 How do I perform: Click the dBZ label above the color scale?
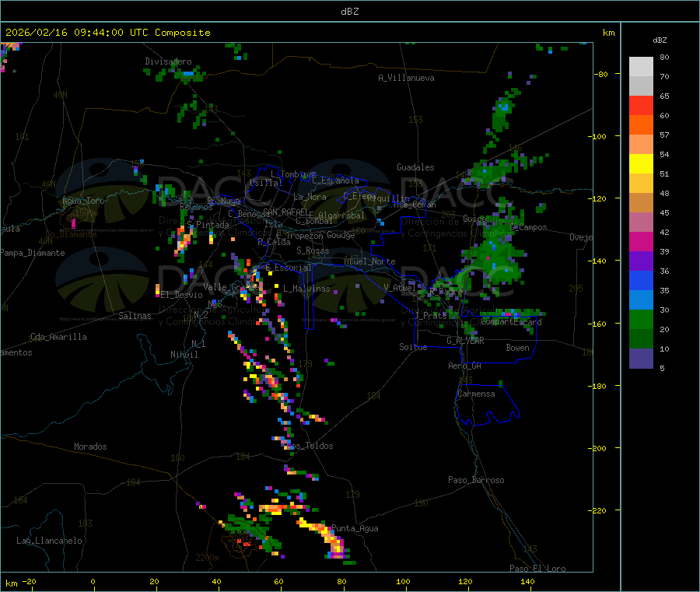660,40
